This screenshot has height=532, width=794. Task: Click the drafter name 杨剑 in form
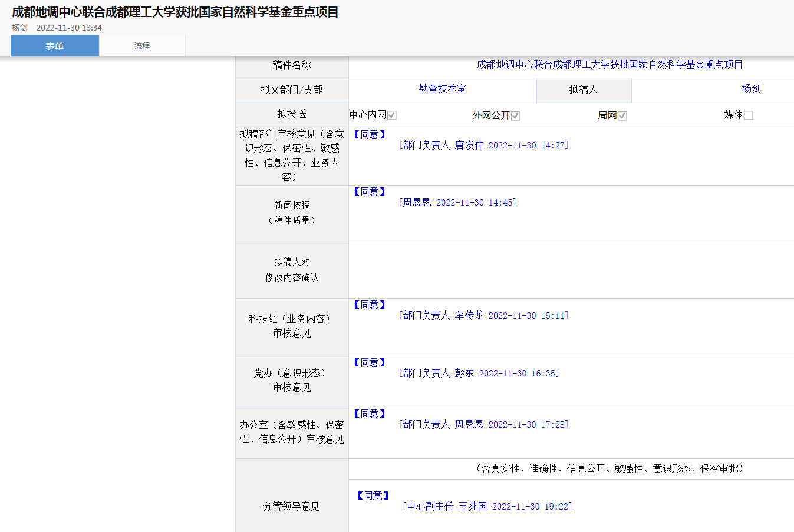pos(751,89)
